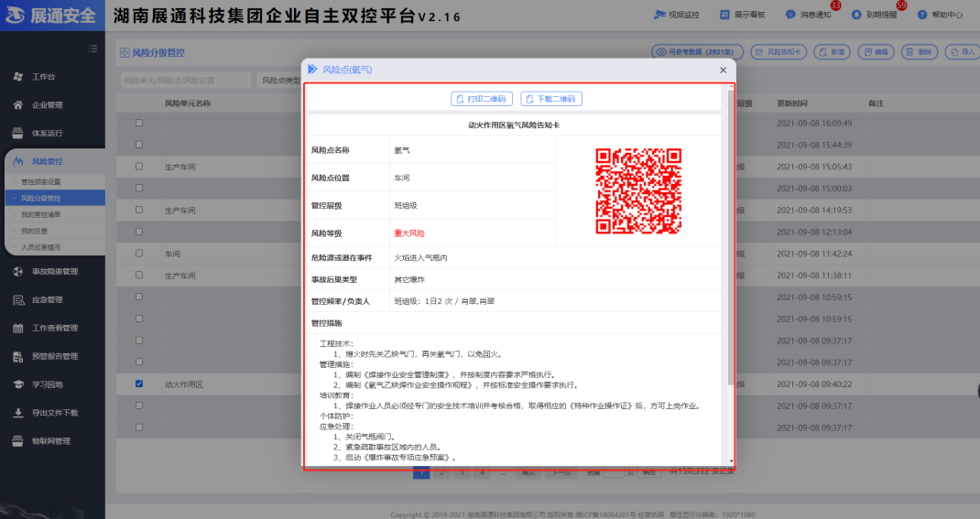Click 动火作用区 cell in table
Screen dimensions: 980x519
[x=184, y=384]
